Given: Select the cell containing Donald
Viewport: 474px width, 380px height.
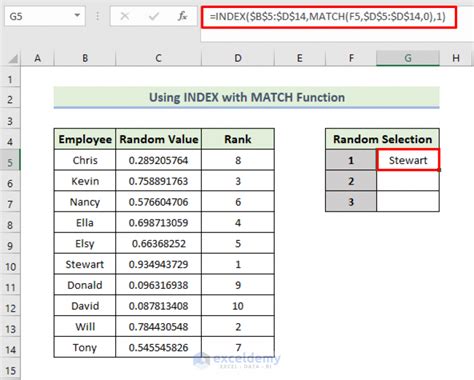Looking at the screenshot, I should [x=85, y=285].
